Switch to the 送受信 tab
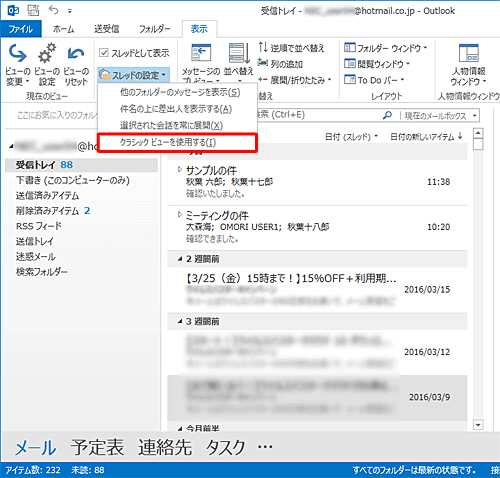Image resolution: width=500 pixels, height=478 pixels. tap(107, 29)
